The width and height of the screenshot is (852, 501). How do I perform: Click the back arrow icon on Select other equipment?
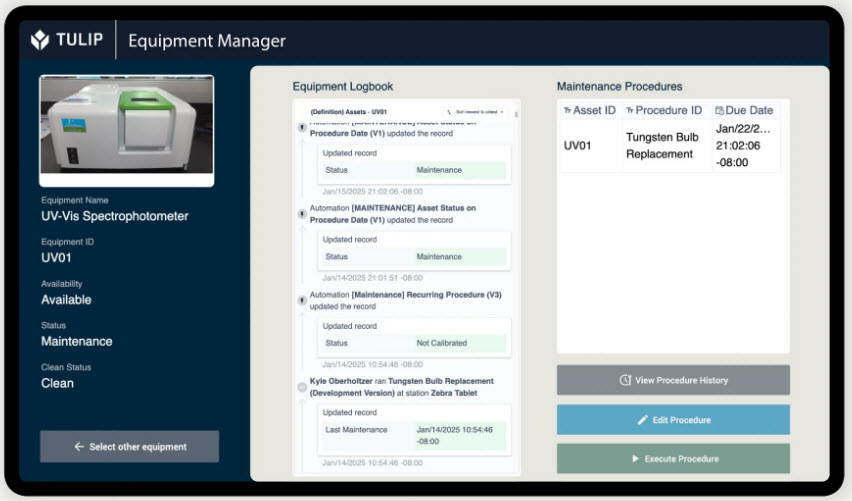[79, 447]
